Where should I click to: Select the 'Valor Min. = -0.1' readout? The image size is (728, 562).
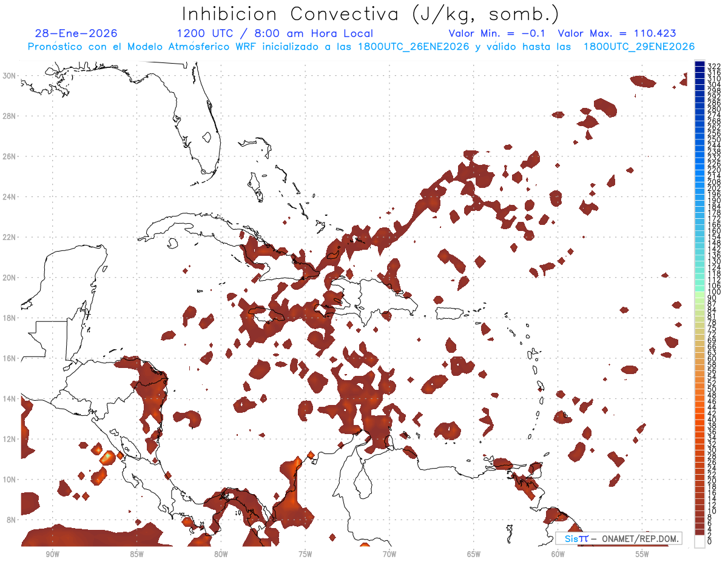497,33
